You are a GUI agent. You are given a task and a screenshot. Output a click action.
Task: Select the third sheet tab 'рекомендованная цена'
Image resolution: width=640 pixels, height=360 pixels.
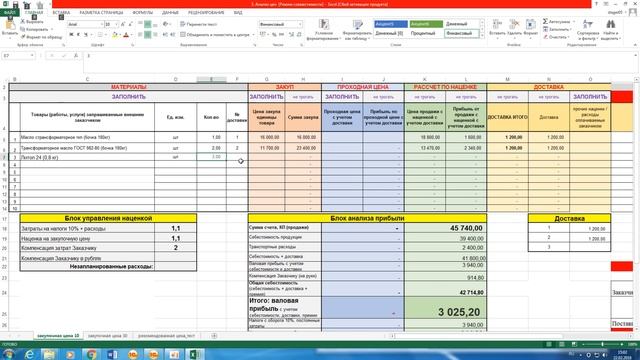pyautogui.click(x=167, y=336)
